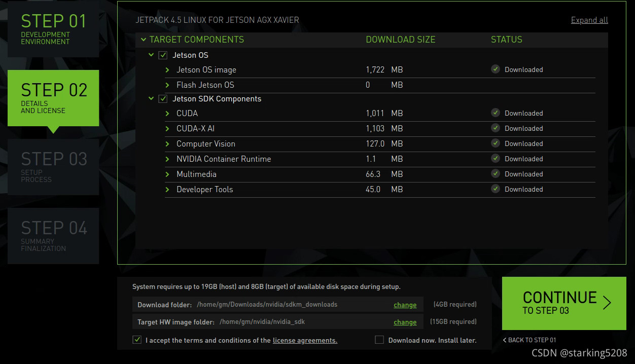The height and width of the screenshot is (364, 635).
Task: Click the Target HW image folder path field
Action: pyautogui.click(x=278, y=321)
